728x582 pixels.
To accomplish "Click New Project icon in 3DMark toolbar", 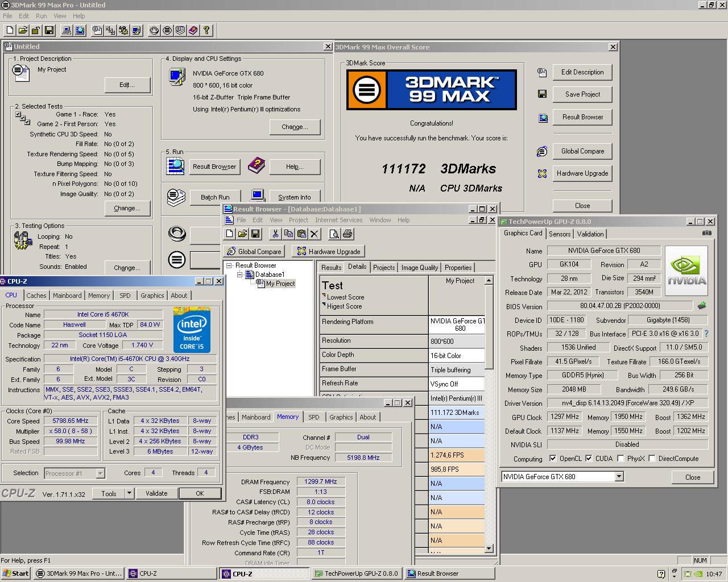I will 10,30.
